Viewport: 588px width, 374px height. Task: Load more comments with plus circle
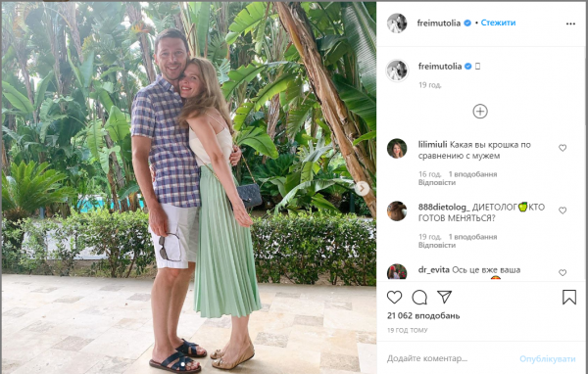tap(480, 112)
